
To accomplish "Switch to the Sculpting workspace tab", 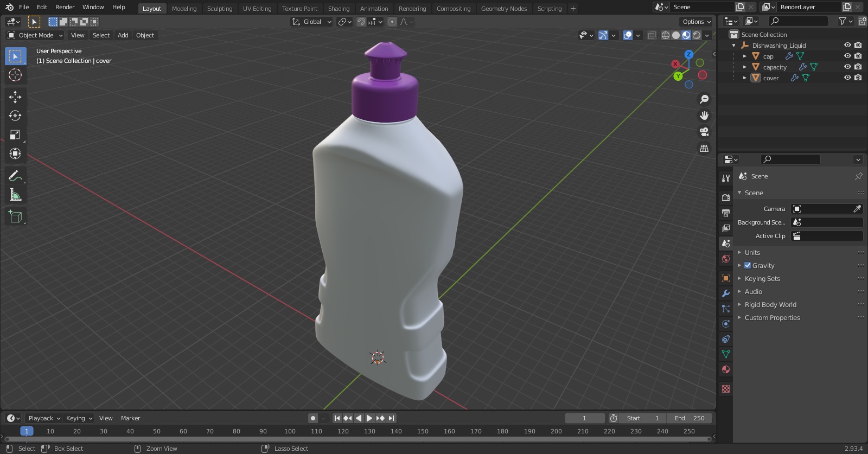I will [220, 9].
